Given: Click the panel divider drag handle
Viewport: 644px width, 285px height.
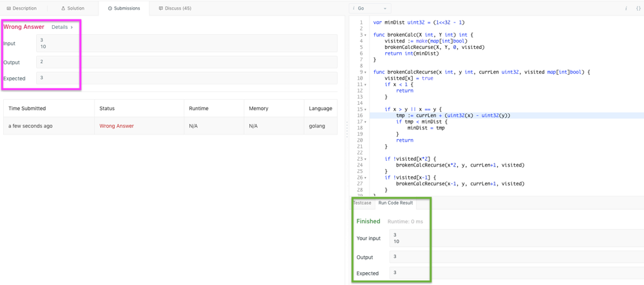Looking at the screenshot, I should point(347,129).
